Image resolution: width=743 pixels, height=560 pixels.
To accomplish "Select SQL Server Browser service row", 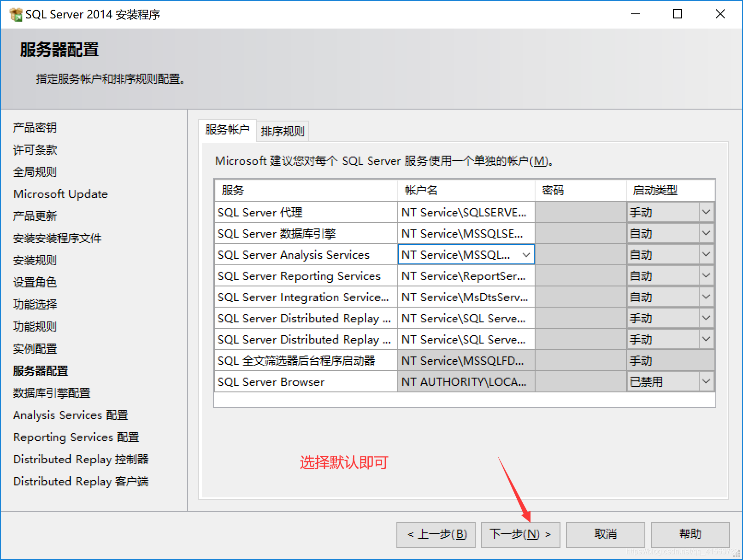I will click(306, 382).
